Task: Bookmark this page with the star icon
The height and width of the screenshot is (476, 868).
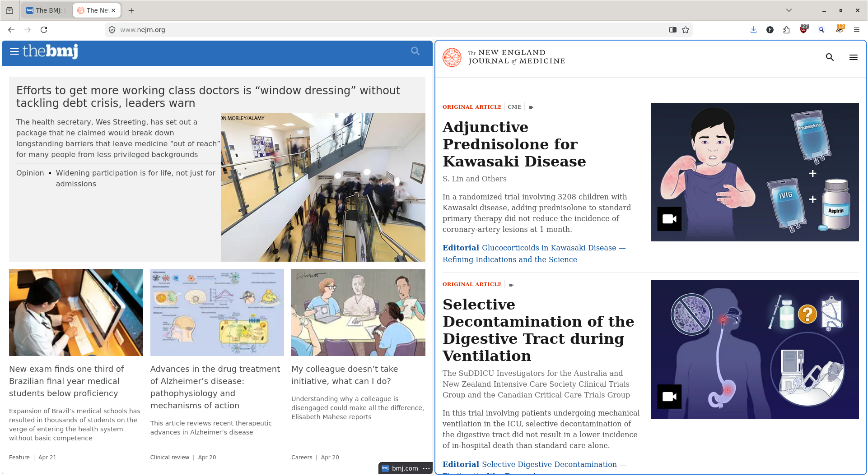Action: [x=686, y=30]
